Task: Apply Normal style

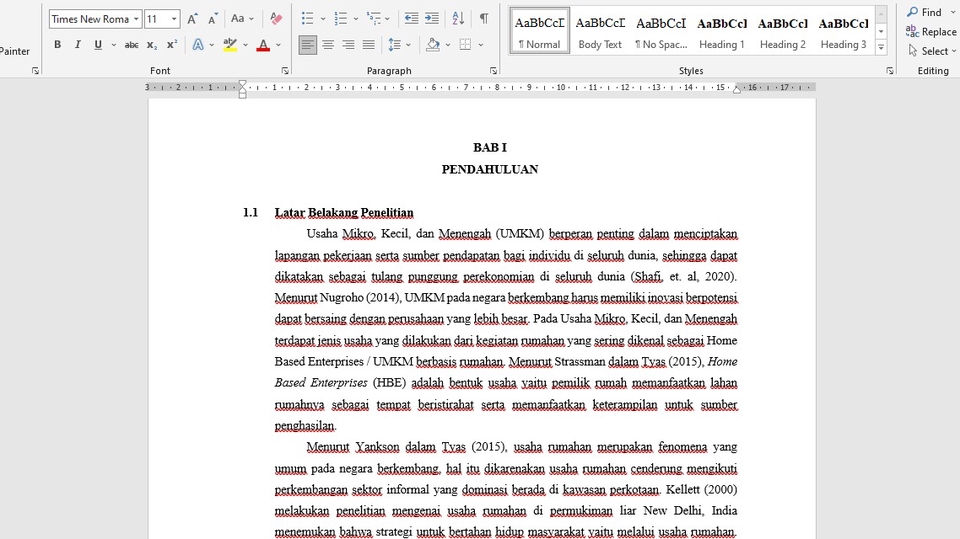Action: [x=539, y=31]
